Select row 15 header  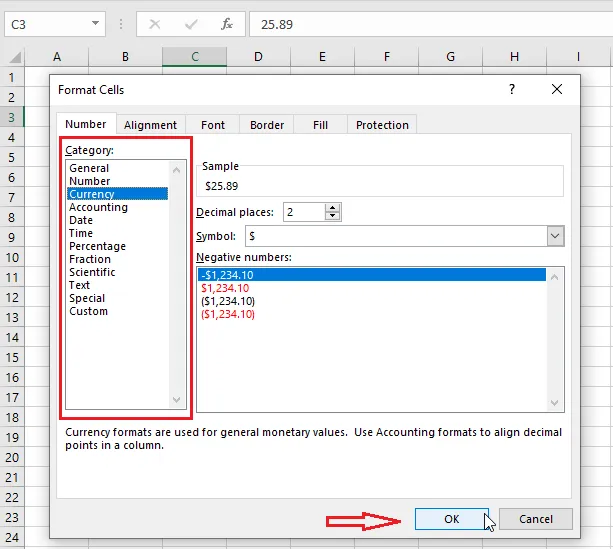tap(12, 357)
